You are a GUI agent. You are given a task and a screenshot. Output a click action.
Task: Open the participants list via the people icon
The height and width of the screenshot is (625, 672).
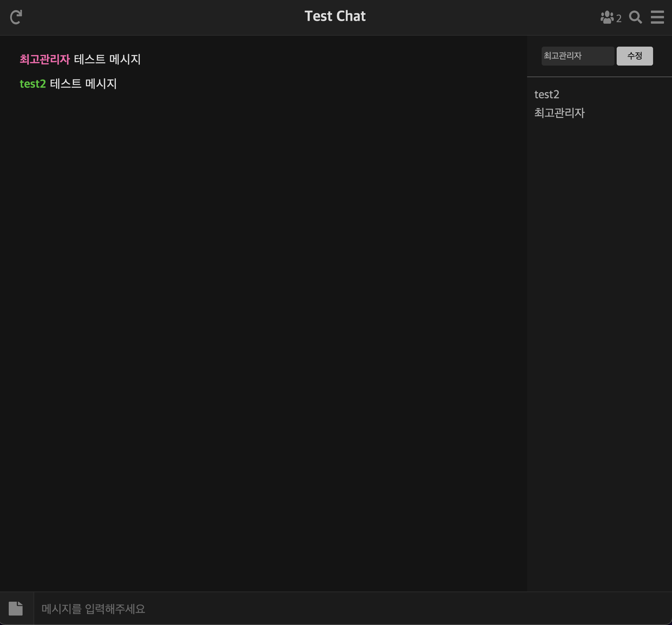607,17
